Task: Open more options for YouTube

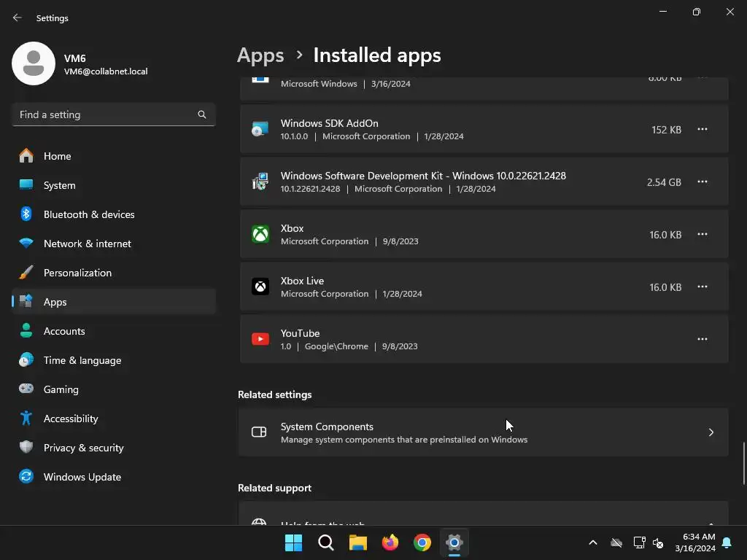Action: point(703,339)
